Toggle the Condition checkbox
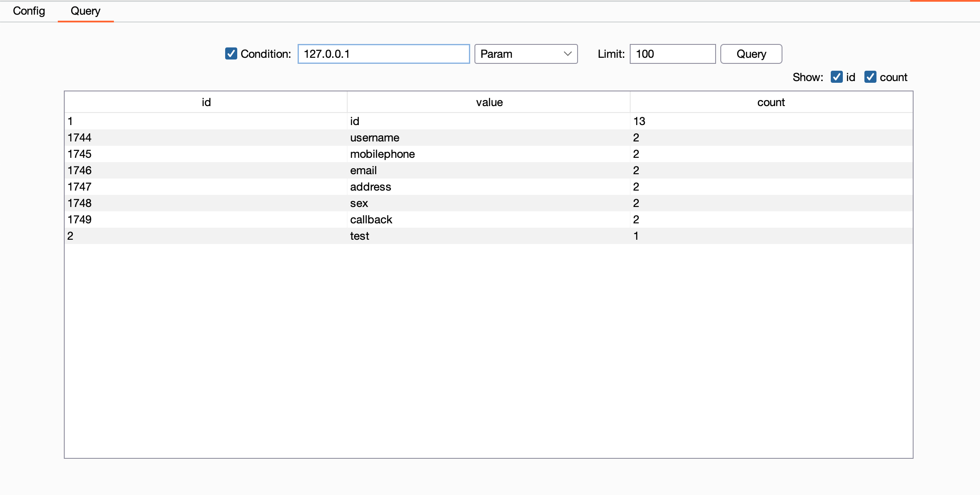Image resolution: width=980 pixels, height=495 pixels. tap(231, 54)
